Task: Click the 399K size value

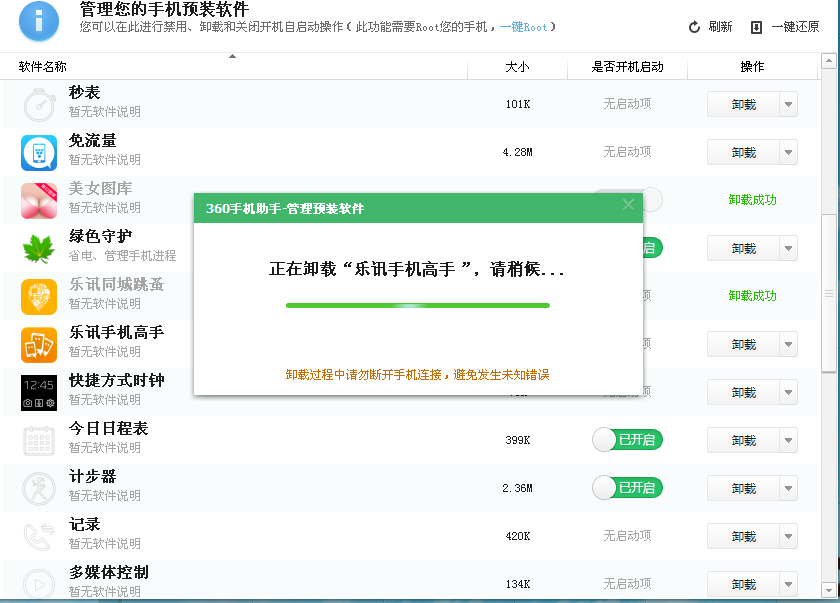Action: point(518,440)
